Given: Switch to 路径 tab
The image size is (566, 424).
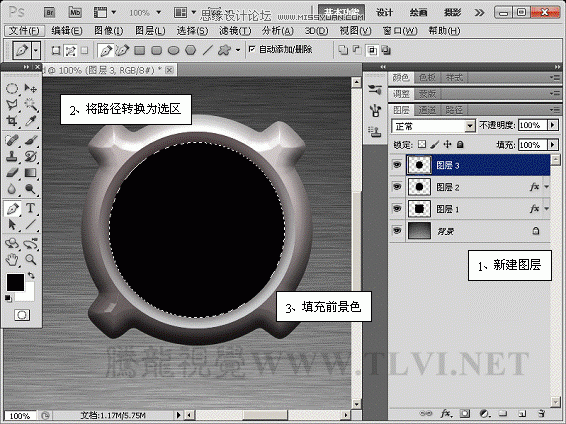Looking at the screenshot, I should [454, 110].
